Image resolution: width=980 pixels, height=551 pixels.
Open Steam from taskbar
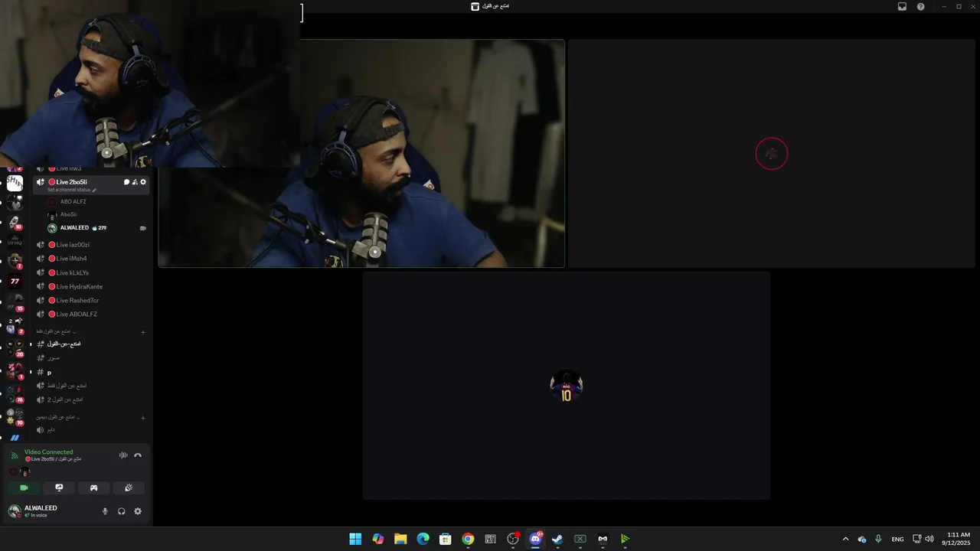pyautogui.click(x=557, y=539)
